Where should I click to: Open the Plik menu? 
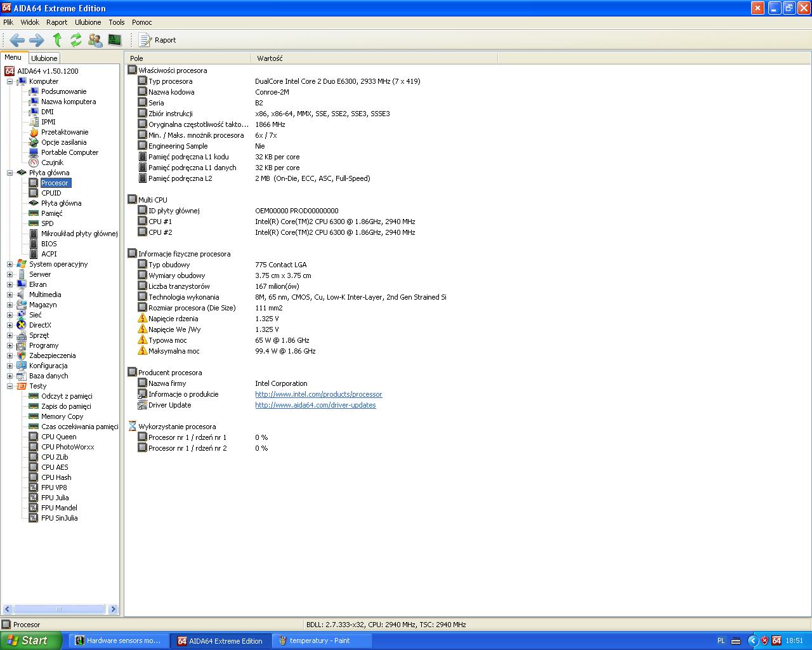coord(8,22)
